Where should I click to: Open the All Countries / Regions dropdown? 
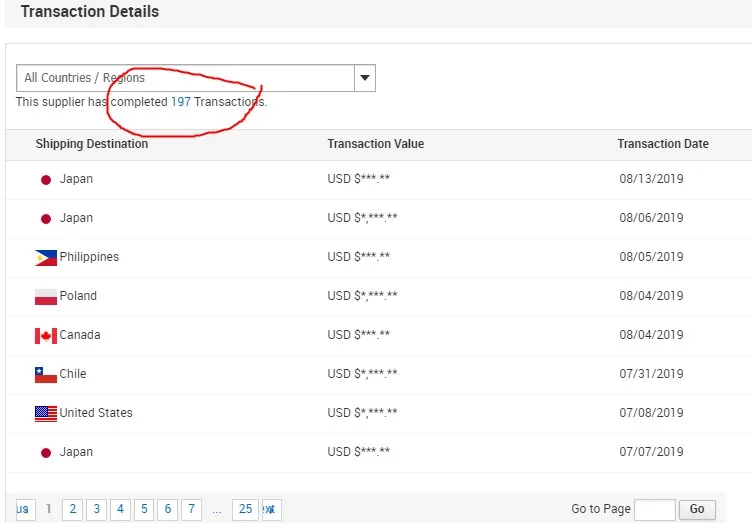point(186,78)
